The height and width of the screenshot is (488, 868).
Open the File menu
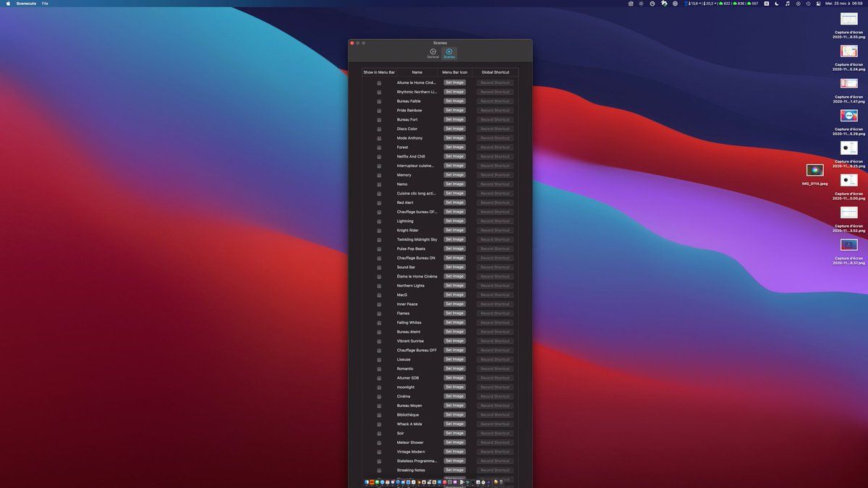45,4
